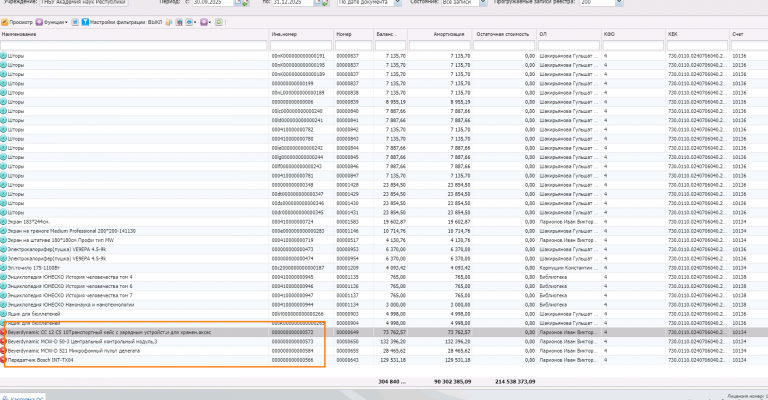The image size is (768, 400).
Task: Click blue icon of Экран на штативе row
Action: point(3,240)
